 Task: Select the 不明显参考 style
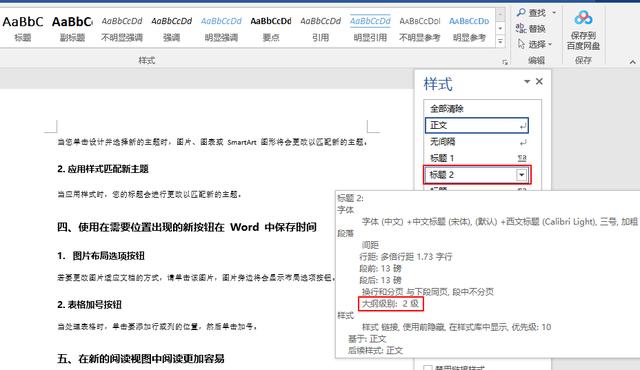[x=420, y=29]
